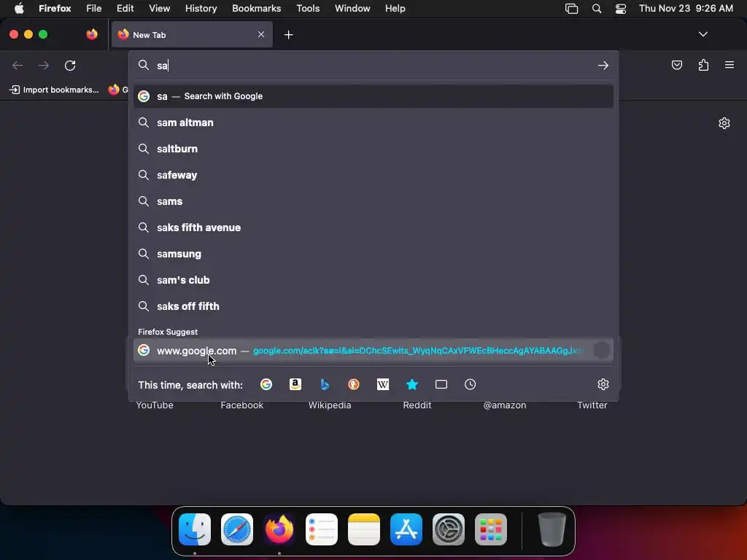Open Notes from the Dock
The image size is (747, 560).
[x=364, y=529]
